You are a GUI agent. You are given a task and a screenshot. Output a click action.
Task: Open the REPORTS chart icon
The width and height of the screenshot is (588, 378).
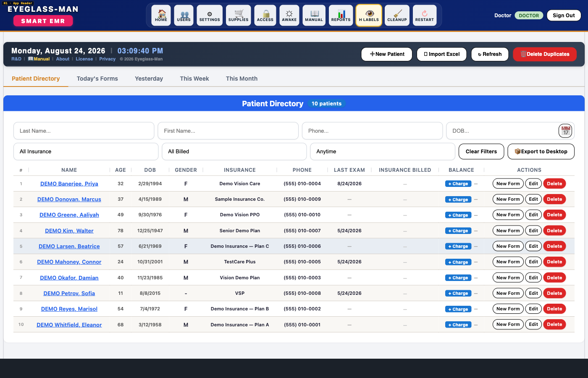click(341, 16)
